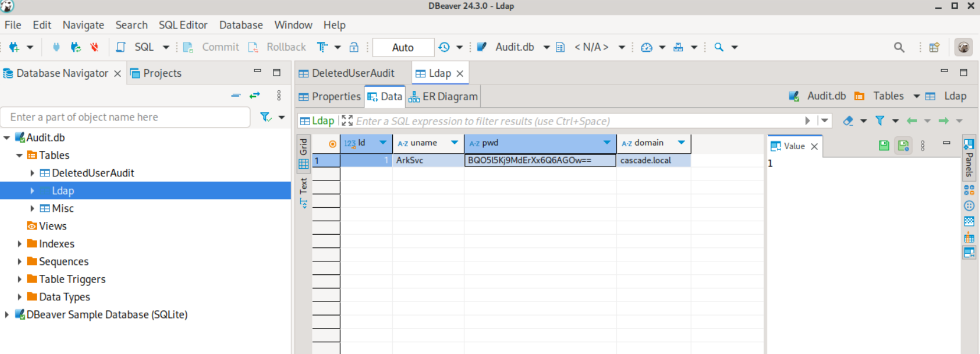The height and width of the screenshot is (354, 980).
Task: Toggle the auto-save value button
Action: 903,146
